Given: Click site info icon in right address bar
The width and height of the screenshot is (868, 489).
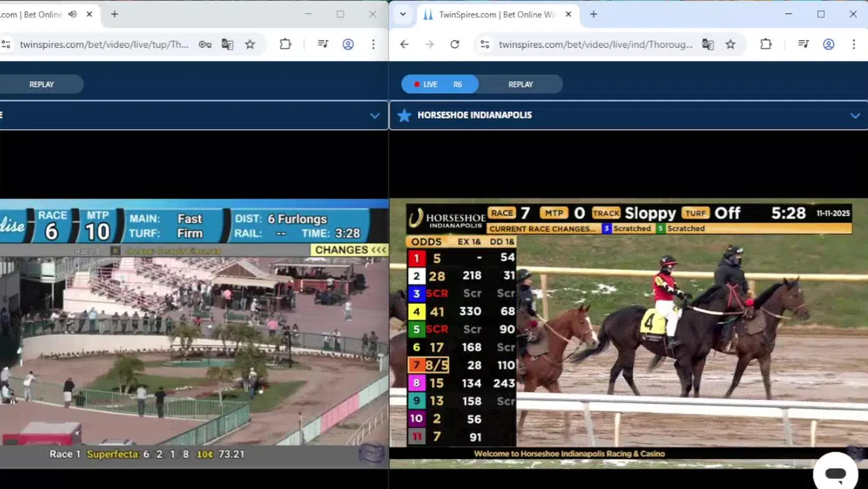Looking at the screenshot, I should pos(484,44).
